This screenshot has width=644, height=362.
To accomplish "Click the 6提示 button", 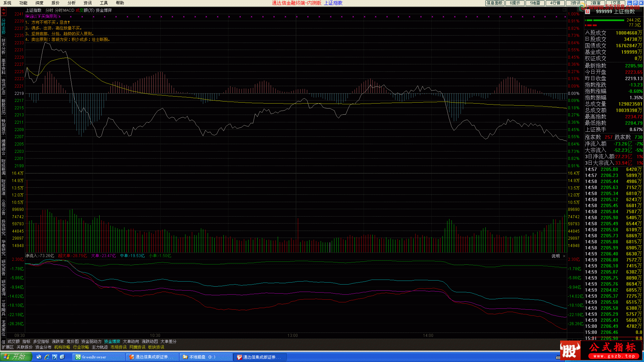I will [x=515, y=3].
